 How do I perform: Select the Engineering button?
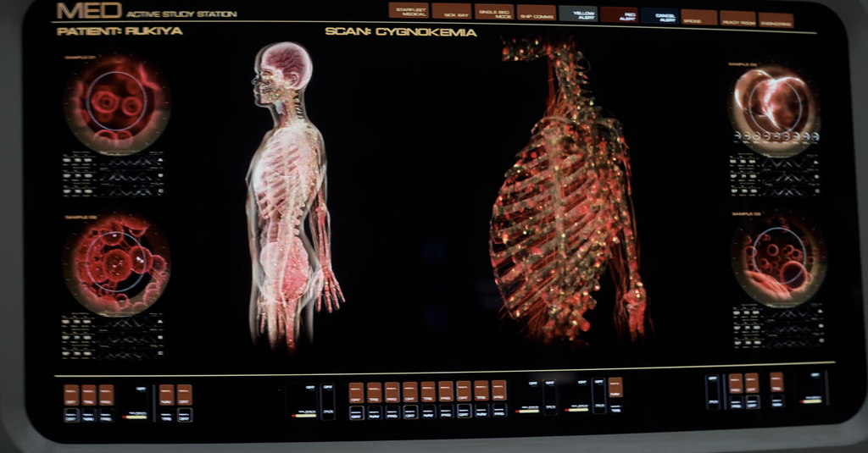click(776, 20)
